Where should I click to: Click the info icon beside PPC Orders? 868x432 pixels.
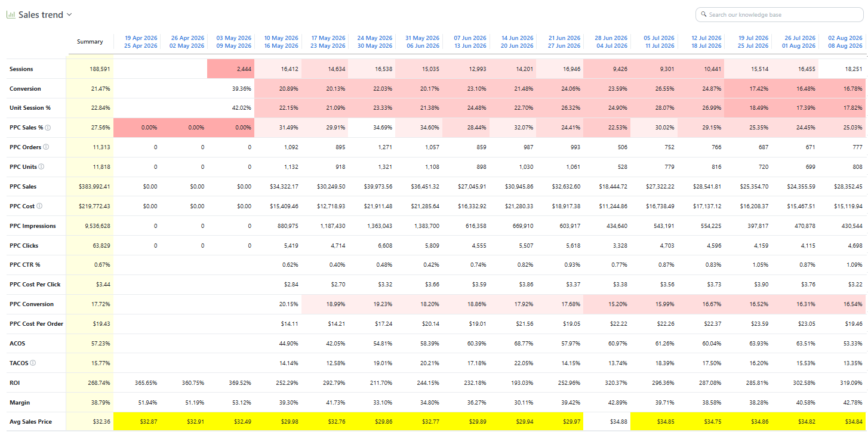point(45,147)
